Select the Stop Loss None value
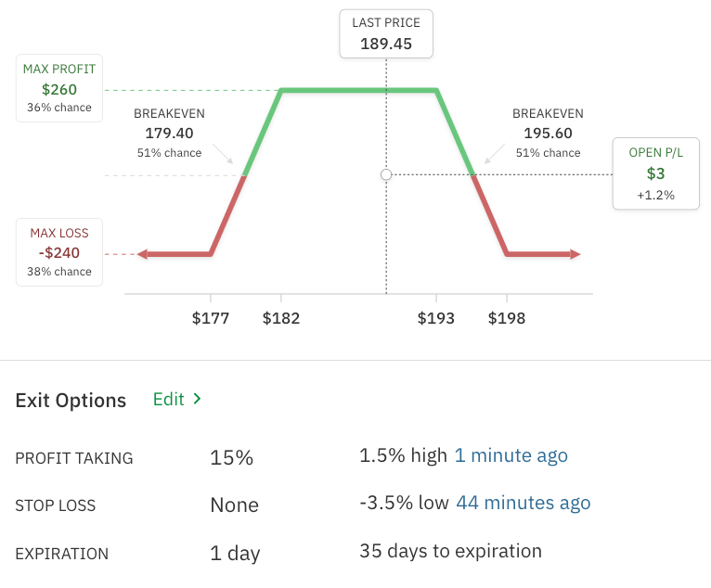This screenshot has height=588, width=711. pyautogui.click(x=234, y=505)
